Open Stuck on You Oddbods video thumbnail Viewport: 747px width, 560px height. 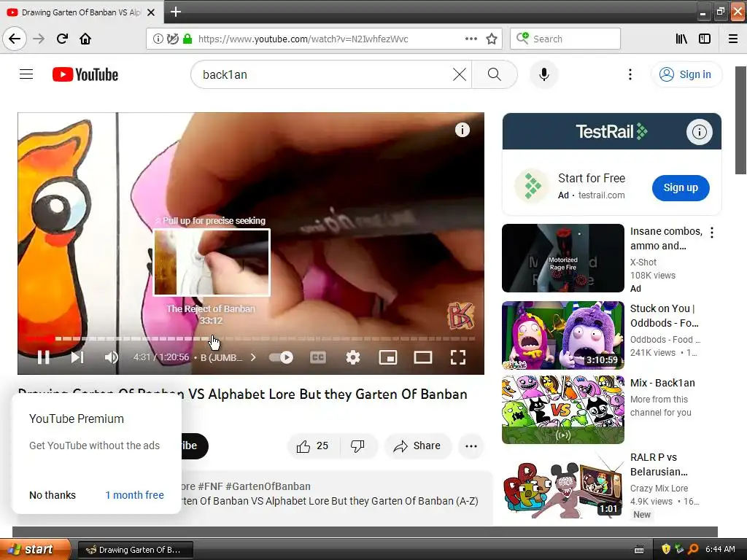pyautogui.click(x=562, y=335)
